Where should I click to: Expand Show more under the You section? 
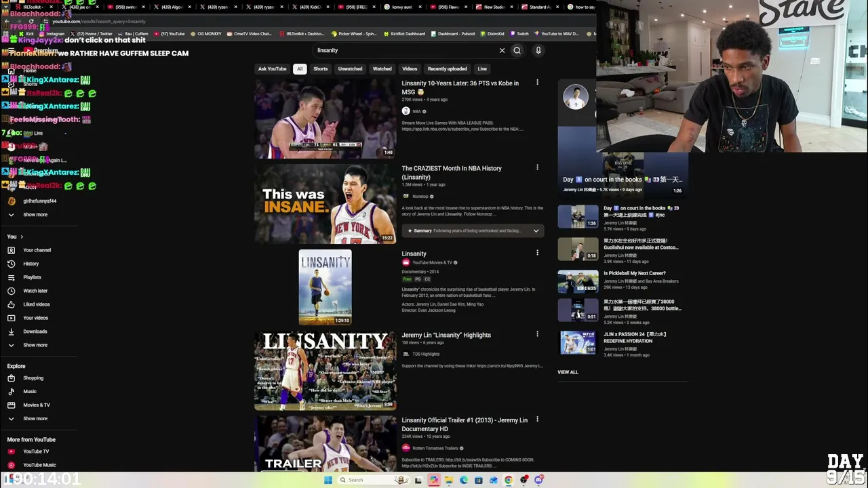click(28, 345)
